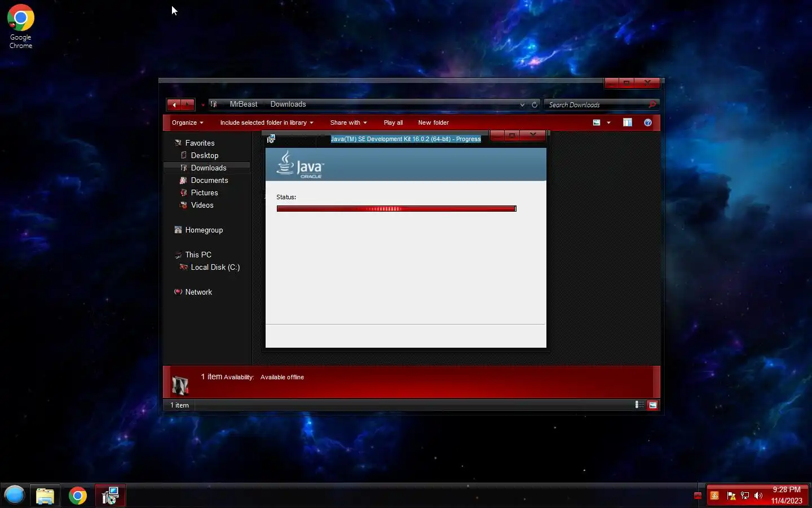Open Homegroup in navigation pane
812x508 pixels.
204,230
